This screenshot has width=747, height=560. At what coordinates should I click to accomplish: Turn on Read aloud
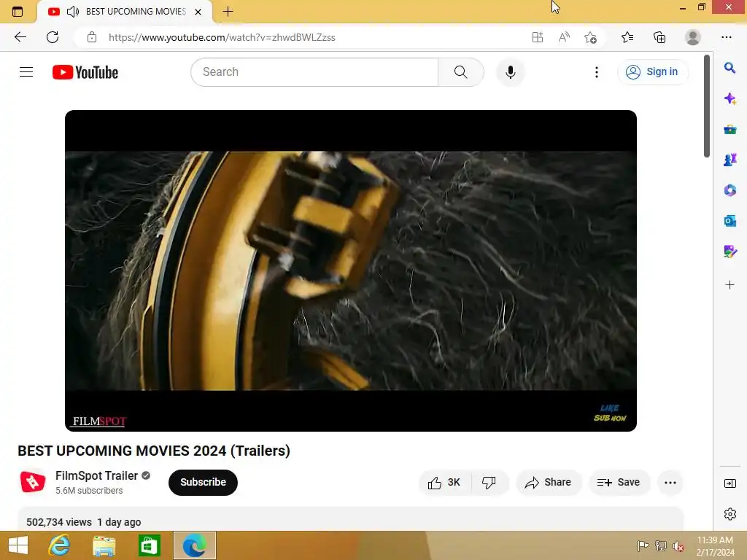point(564,37)
